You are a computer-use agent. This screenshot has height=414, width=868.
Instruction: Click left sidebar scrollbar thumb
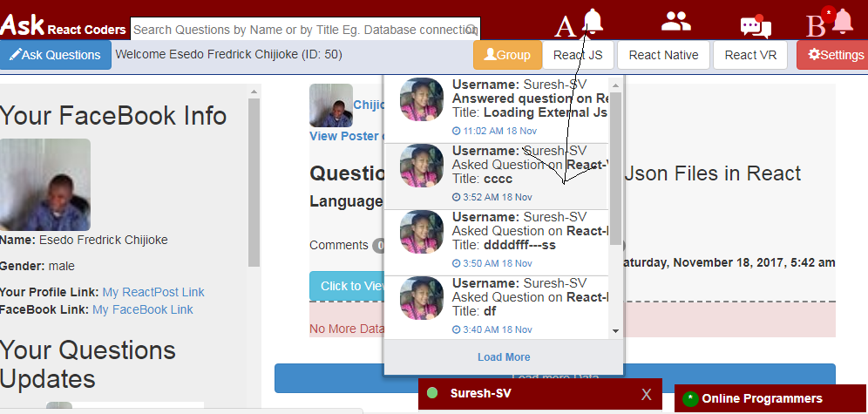click(254, 183)
